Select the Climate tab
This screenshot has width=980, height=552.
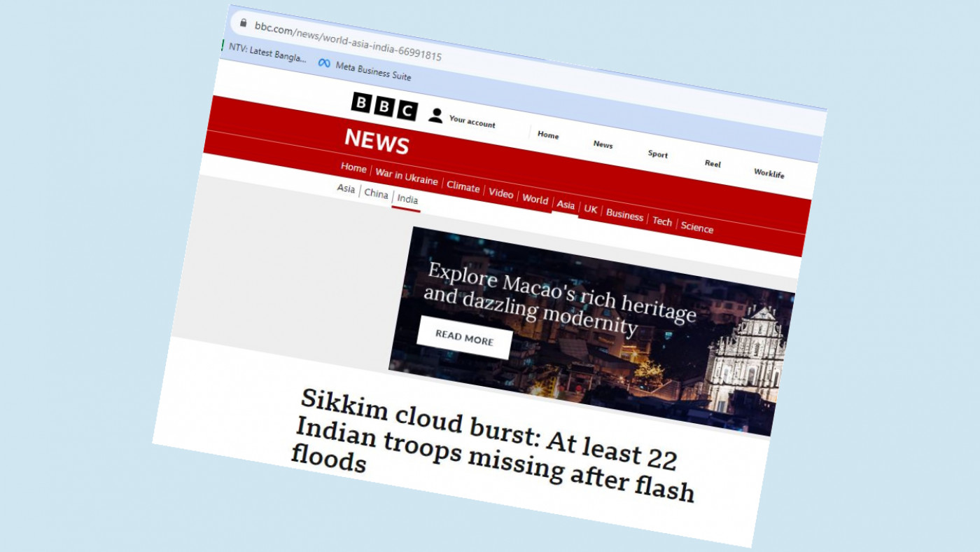pos(463,187)
